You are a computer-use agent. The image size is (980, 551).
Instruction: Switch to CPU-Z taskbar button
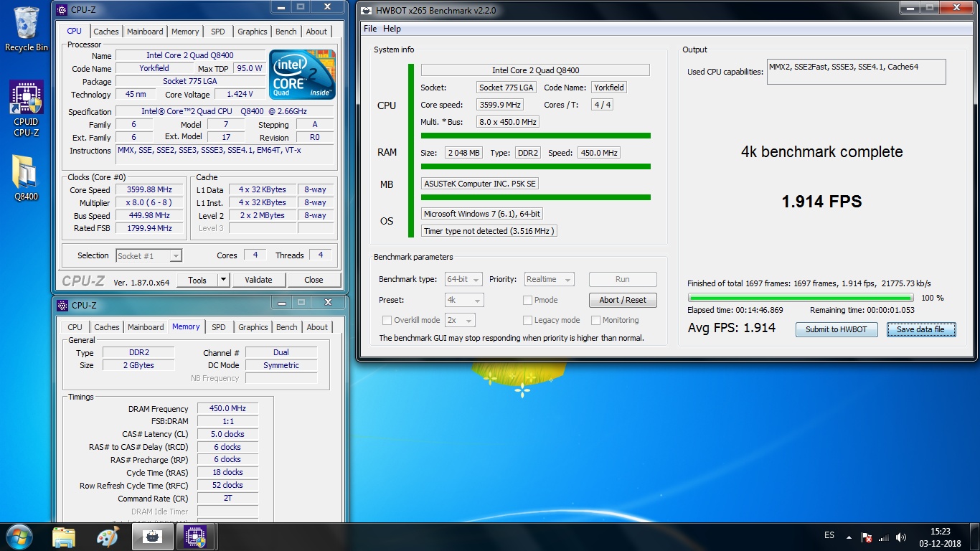[196, 537]
